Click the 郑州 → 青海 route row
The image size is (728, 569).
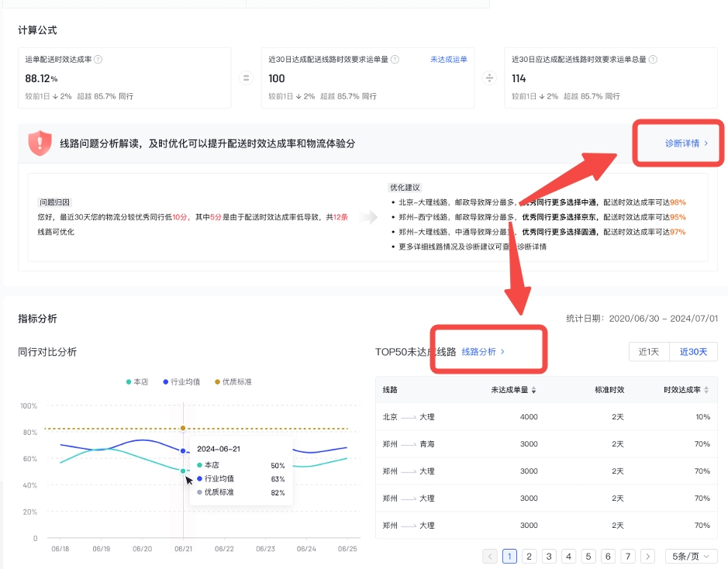[546, 444]
